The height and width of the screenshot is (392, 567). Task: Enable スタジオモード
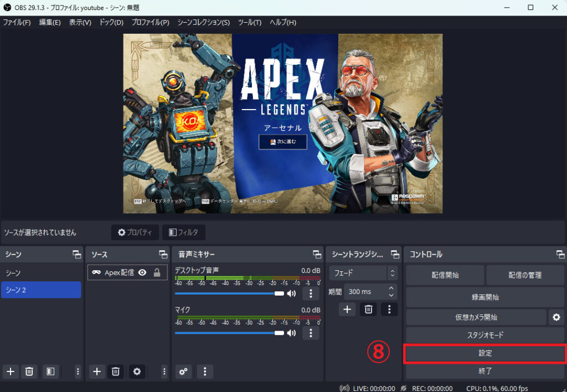[485, 335]
